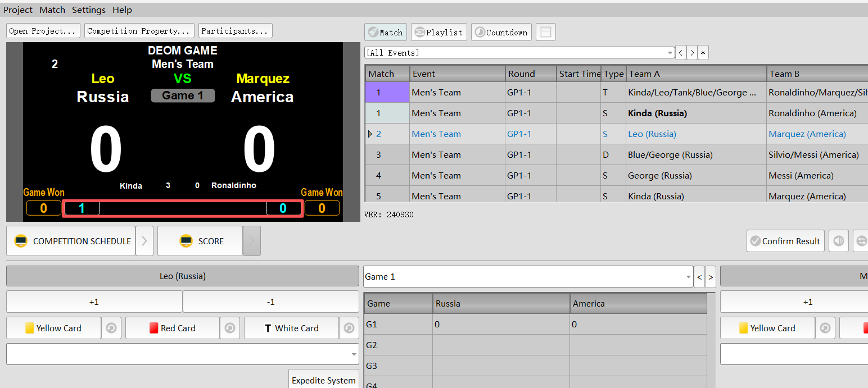868x388 pixels.
Task: Open the Settings menu
Action: pyautogui.click(x=88, y=10)
